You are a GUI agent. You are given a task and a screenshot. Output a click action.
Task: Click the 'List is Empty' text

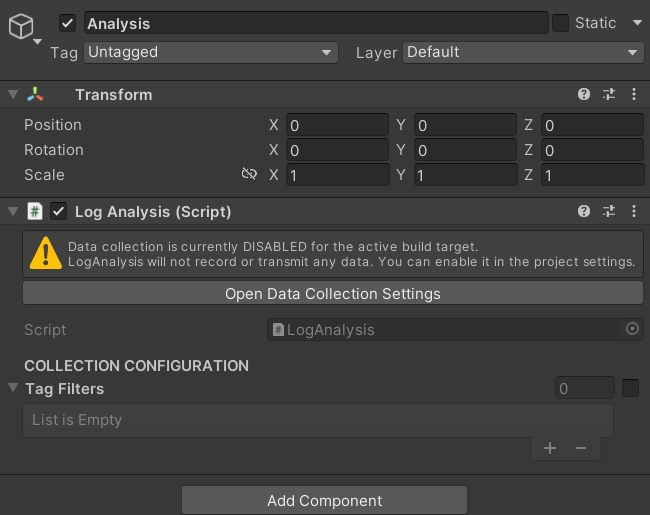pyautogui.click(x=77, y=420)
